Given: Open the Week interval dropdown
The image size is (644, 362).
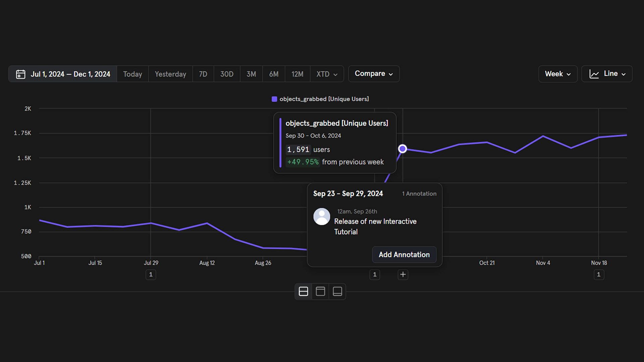Looking at the screenshot, I should pos(558,74).
